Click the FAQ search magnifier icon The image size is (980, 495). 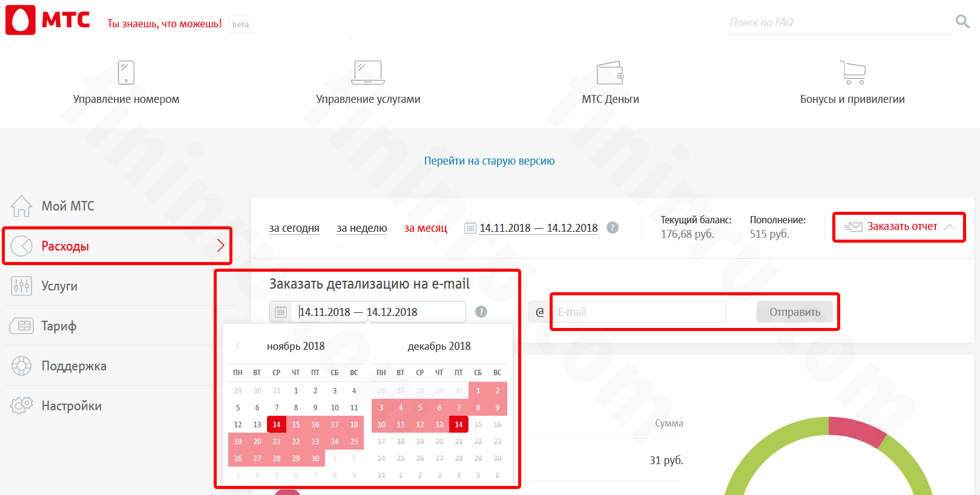click(962, 22)
